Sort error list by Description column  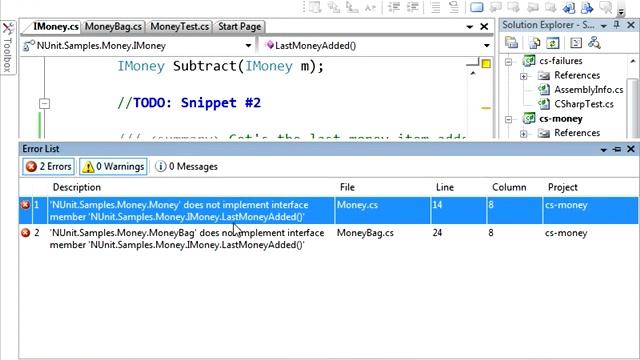pyautogui.click(x=77, y=187)
